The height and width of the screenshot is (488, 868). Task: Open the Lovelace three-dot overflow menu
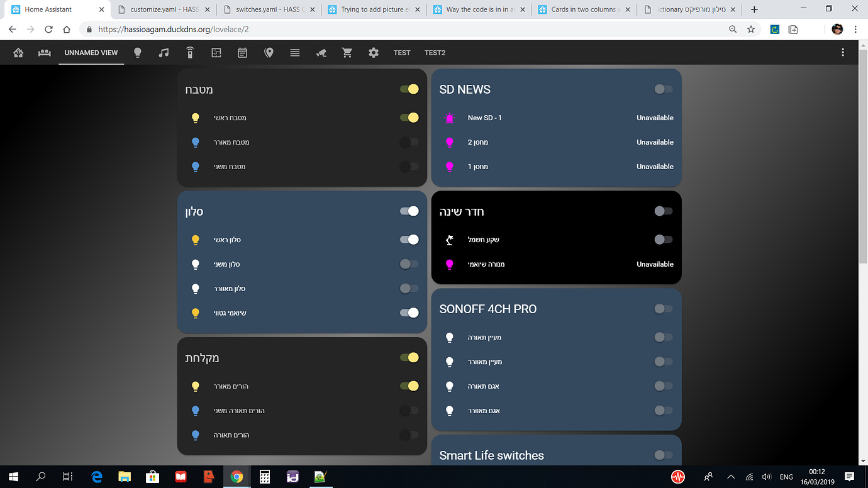point(843,52)
